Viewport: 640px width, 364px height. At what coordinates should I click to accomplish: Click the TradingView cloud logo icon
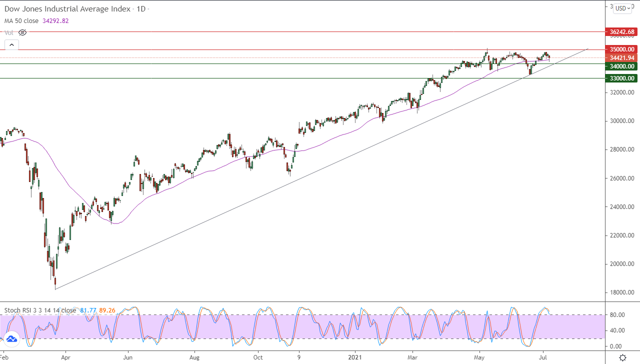pos(11,338)
